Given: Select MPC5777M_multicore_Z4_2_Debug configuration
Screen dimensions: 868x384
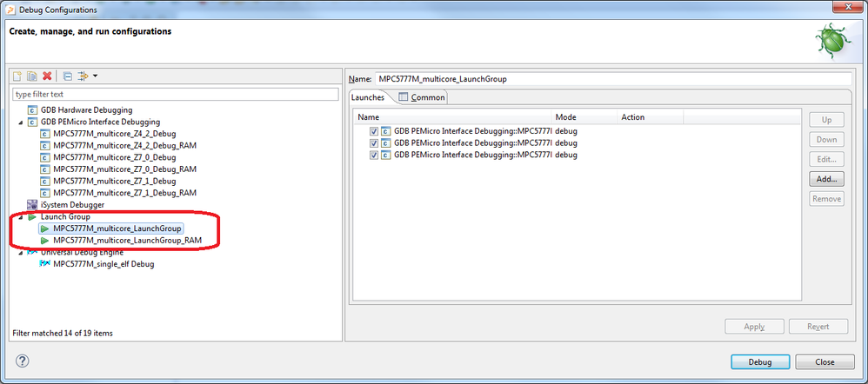Looking at the screenshot, I should [115, 133].
